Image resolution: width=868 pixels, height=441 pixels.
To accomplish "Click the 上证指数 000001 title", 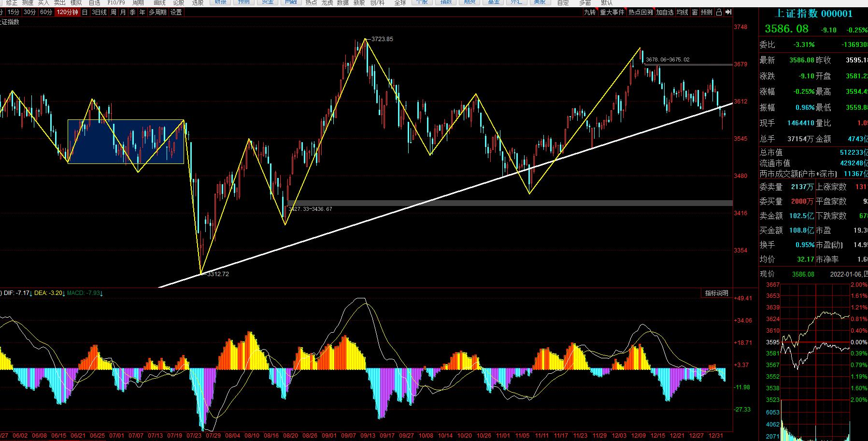I will point(813,14).
